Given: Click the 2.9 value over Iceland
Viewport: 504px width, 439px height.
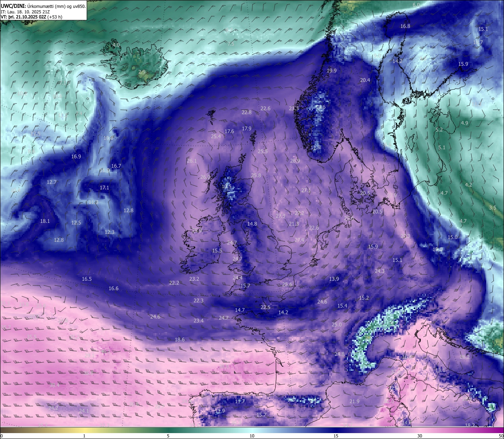Looking at the screenshot, I should (142, 72).
